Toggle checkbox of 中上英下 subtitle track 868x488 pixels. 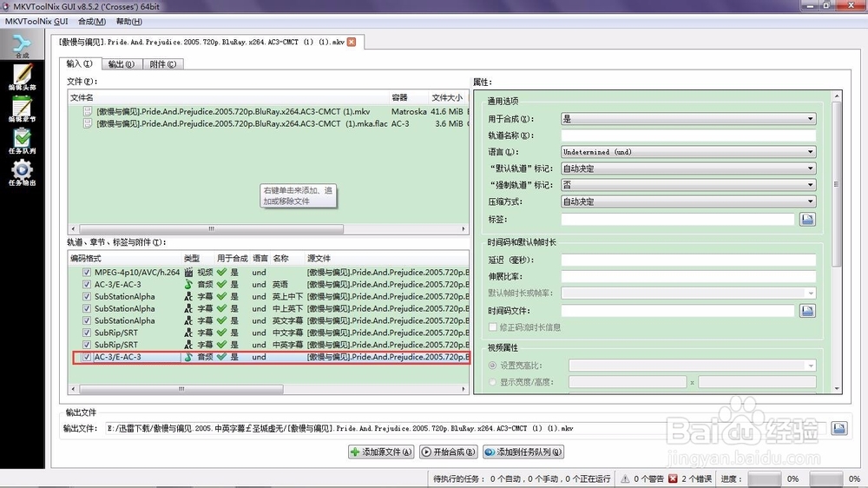coord(87,308)
